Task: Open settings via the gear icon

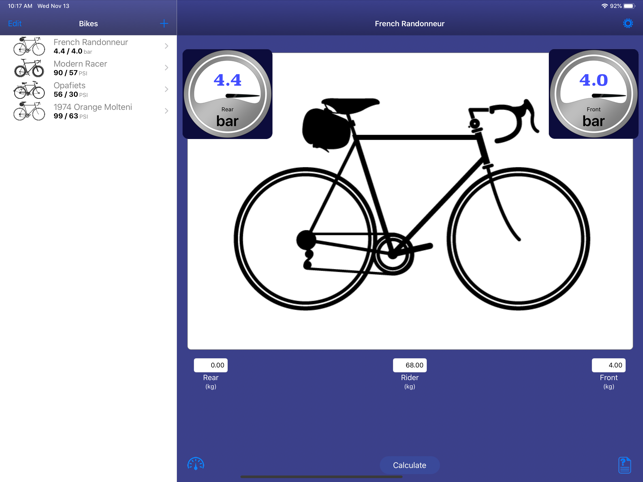Action: coord(627,23)
